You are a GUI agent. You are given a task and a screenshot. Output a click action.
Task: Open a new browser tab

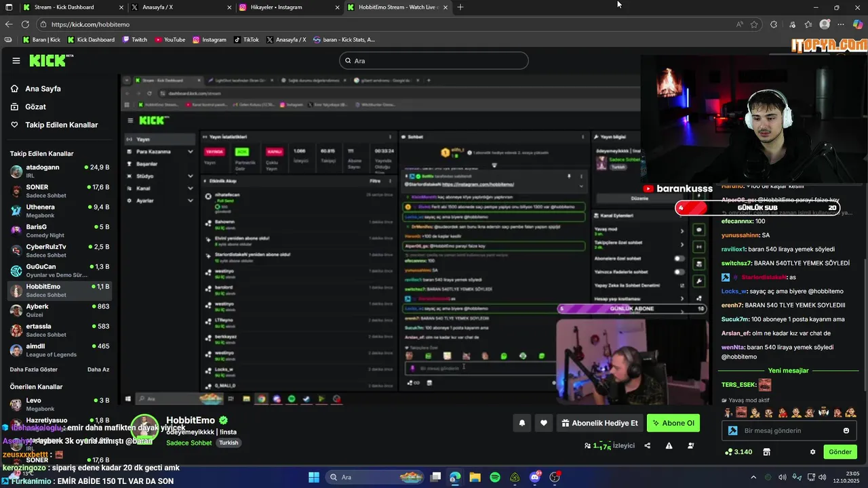pyautogui.click(x=460, y=7)
